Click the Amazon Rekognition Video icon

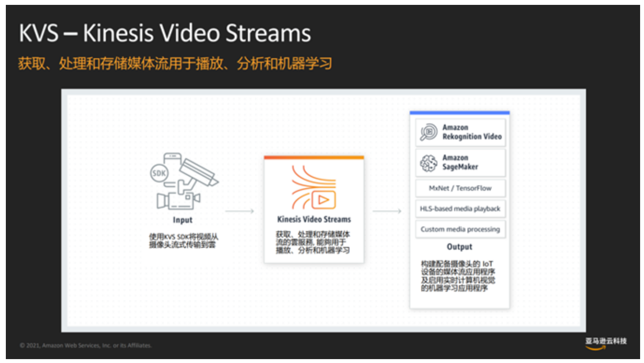(429, 132)
